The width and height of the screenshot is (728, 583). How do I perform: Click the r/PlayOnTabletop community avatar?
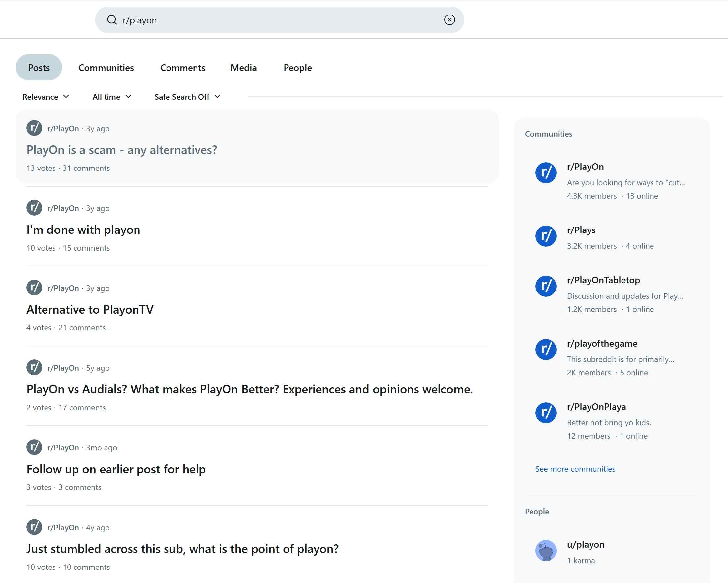pyautogui.click(x=546, y=286)
